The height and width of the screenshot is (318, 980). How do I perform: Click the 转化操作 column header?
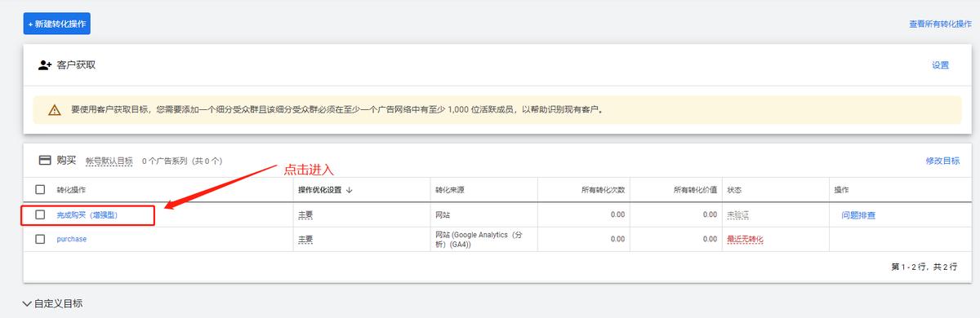70,189
